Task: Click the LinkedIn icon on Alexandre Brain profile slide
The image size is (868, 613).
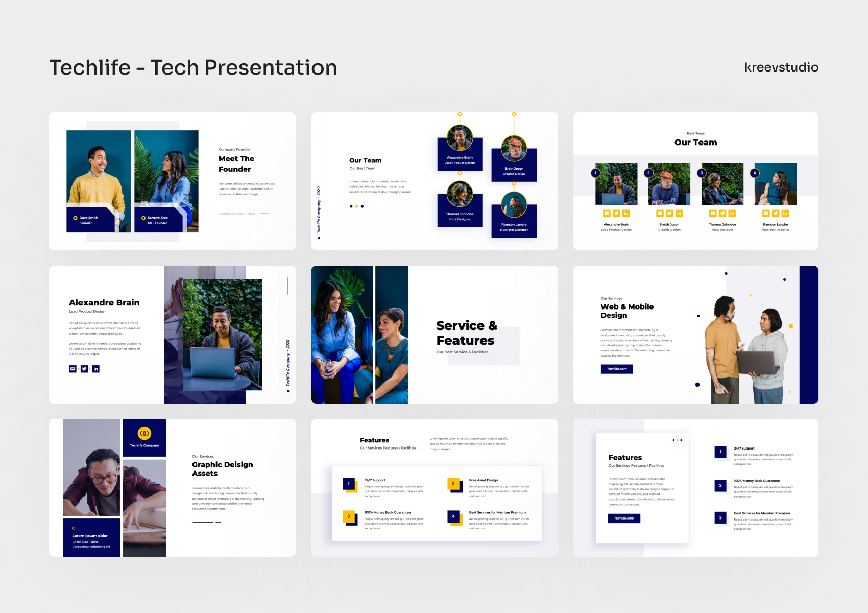Action: point(95,369)
